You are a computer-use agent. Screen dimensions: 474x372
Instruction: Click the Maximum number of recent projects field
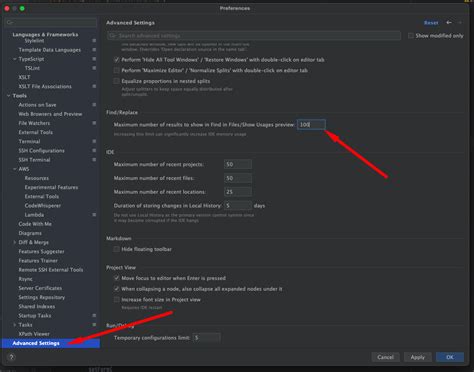coord(238,164)
